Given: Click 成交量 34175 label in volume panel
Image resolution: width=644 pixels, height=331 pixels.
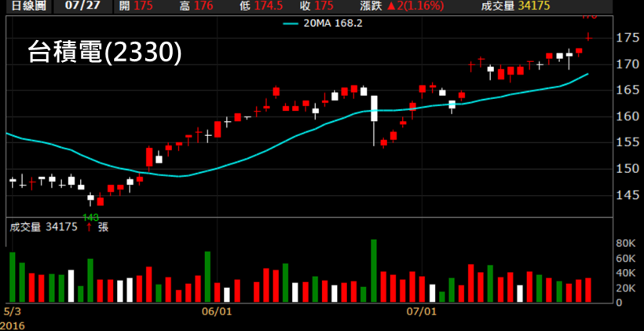Looking at the screenshot, I should point(43,226).
